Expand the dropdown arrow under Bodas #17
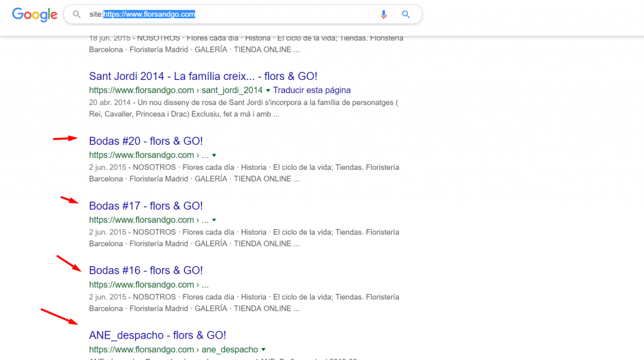 (214, 220)
